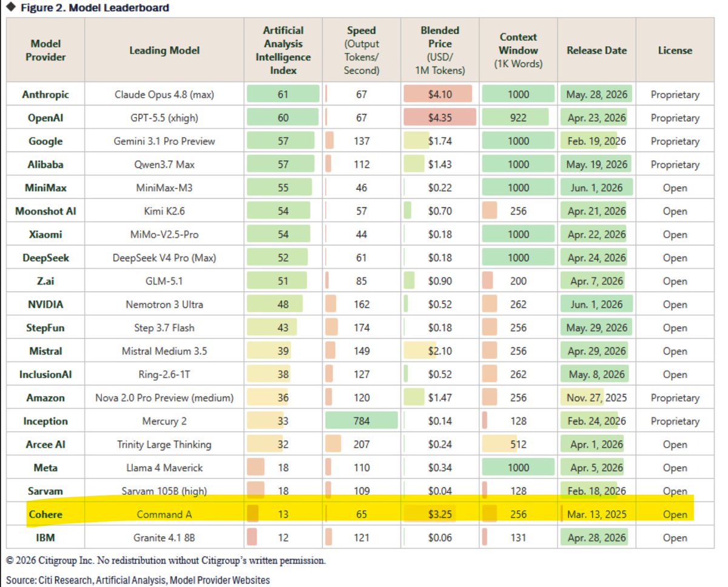Click the Context Window column header
Screen dimensions: 728x587
518,50
